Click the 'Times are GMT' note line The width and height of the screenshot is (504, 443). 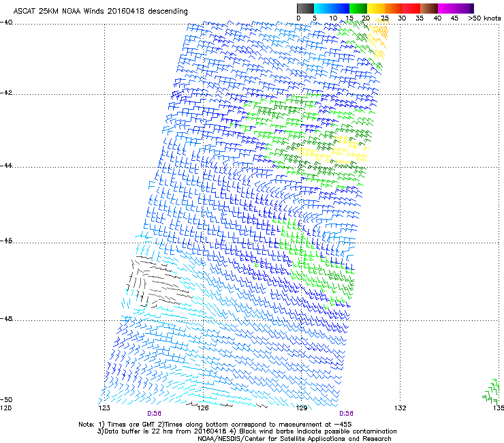[215, 425]
